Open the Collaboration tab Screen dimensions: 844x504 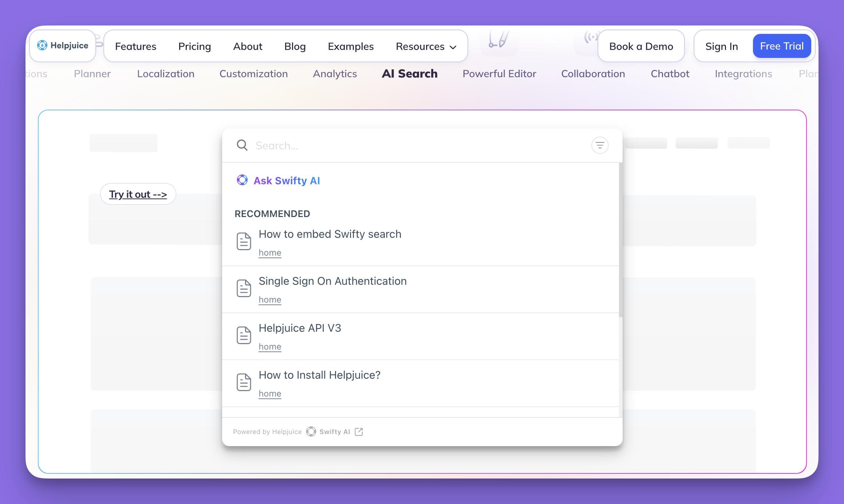(593, 74)
